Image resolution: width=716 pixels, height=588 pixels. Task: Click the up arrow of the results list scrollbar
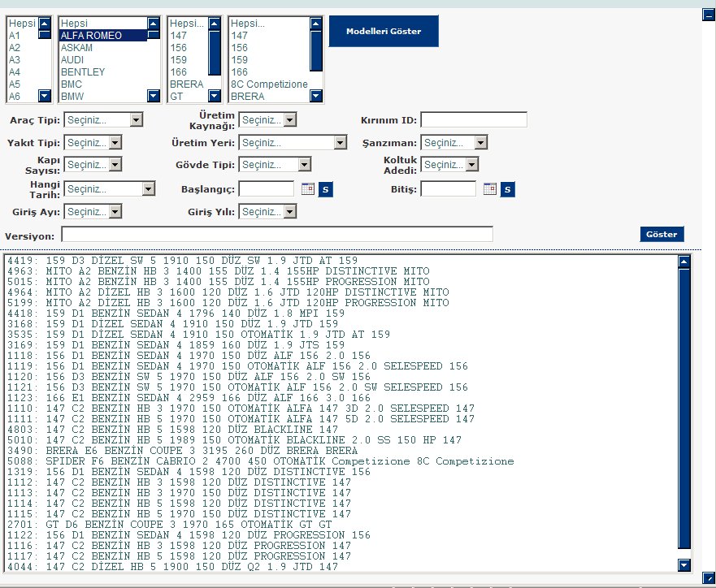684,262
